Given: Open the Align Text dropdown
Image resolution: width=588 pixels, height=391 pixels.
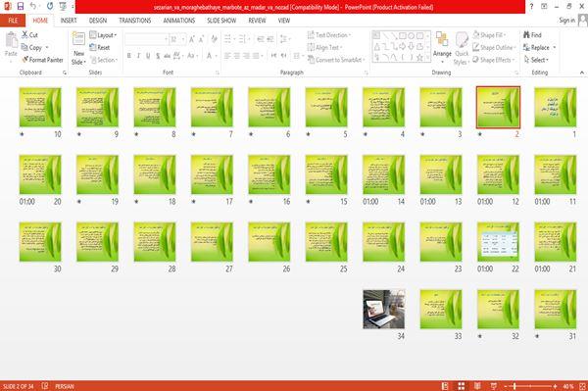Looking at the screenshot, I should [x=324, y=47].
